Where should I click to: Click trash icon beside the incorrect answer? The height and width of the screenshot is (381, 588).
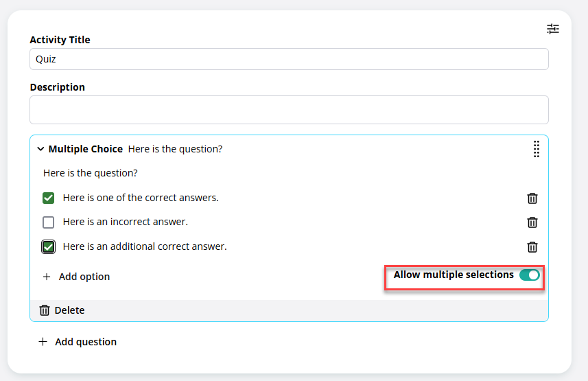pos(532,222)
